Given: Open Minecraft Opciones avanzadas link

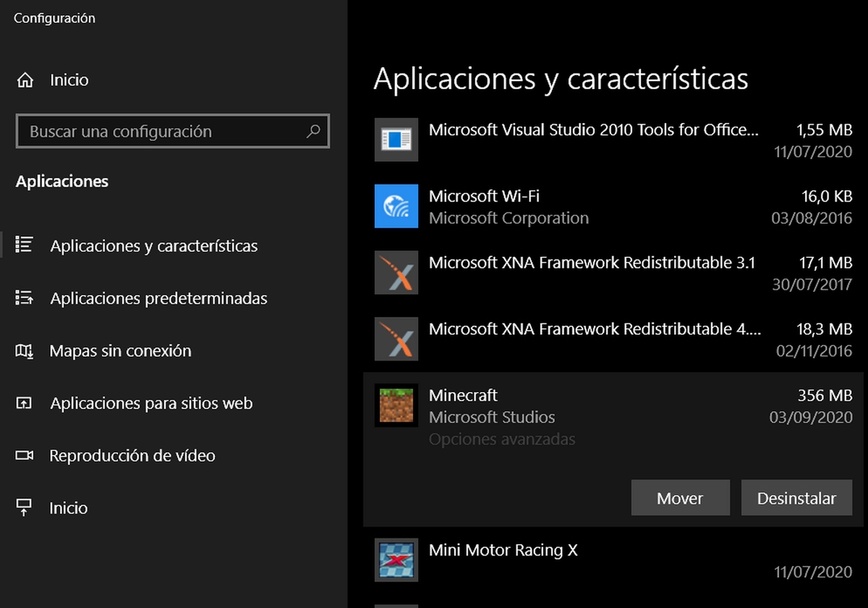Looking at the screenshot, I should point(502,439).
